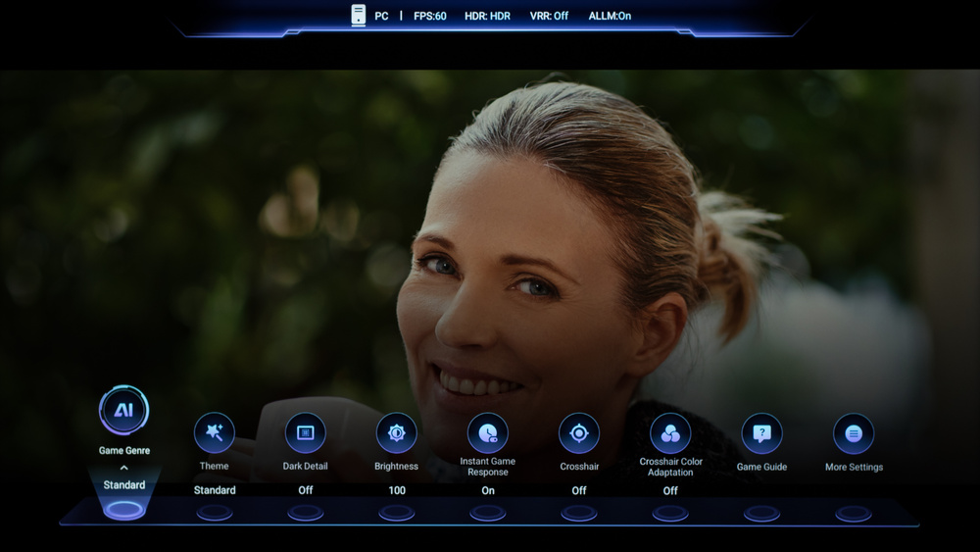
Task: Click the Dark Detail icon
Action: pos(305,432)
